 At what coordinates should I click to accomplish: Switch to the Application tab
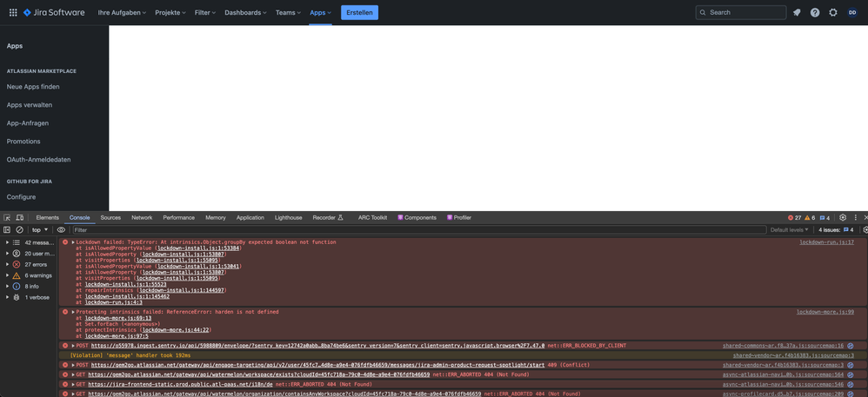tap(250, 218)
